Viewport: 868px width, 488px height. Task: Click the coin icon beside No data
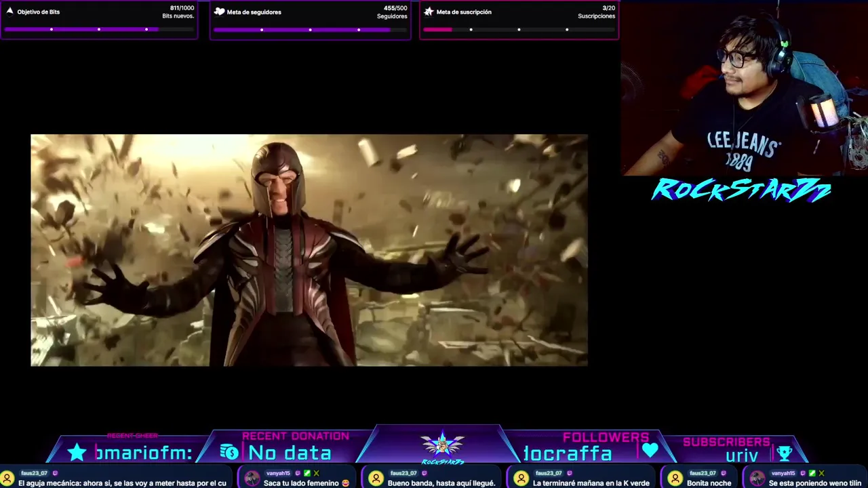pos(229,452)
